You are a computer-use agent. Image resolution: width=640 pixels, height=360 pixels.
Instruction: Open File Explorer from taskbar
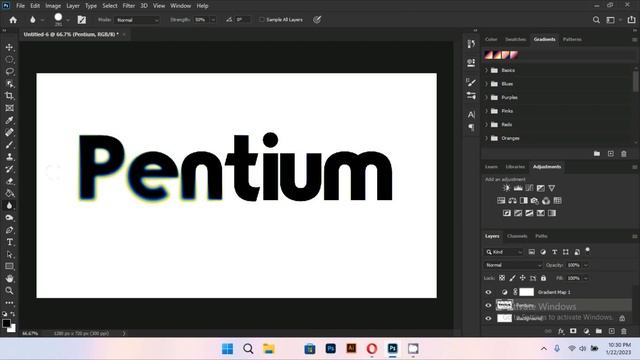click(x=269, y=349)
